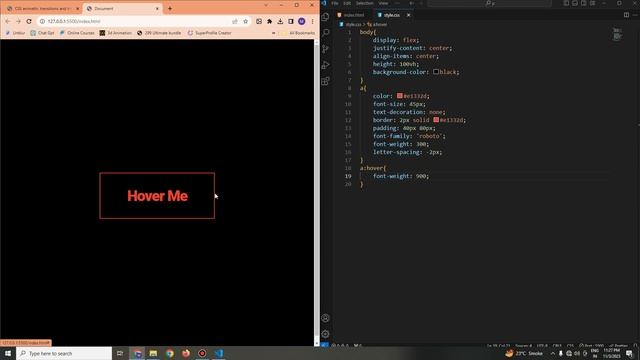Close the style.css editor tab
Screen dimensions: 640x360
(408, 15)
